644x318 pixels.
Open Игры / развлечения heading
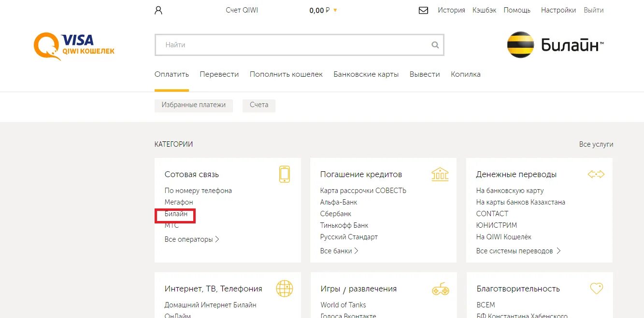358,289
